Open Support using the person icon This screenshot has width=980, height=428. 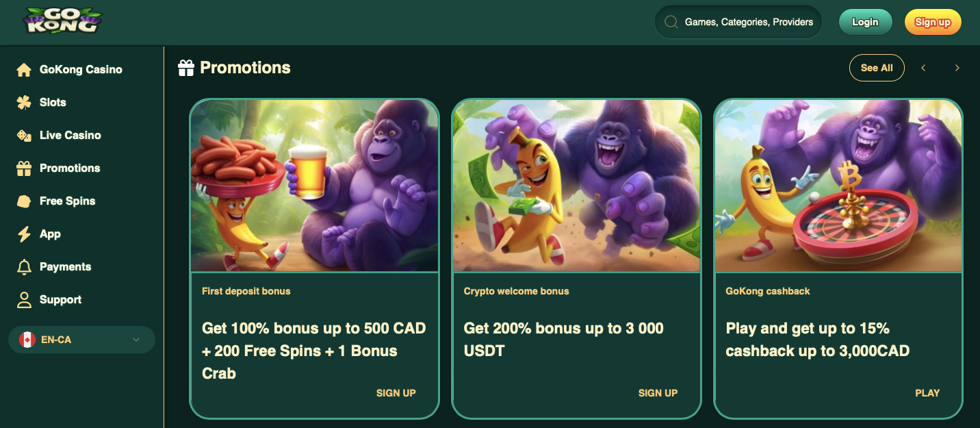[x=24, y=299]
